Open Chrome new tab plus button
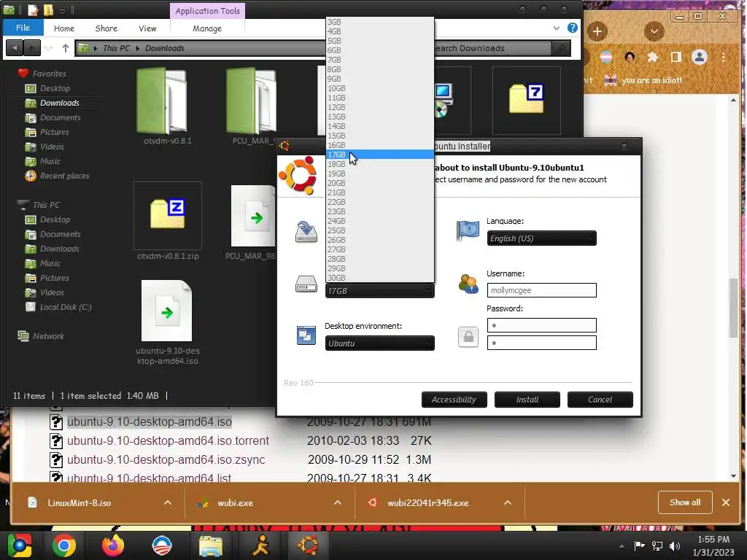 pos(597,32)
